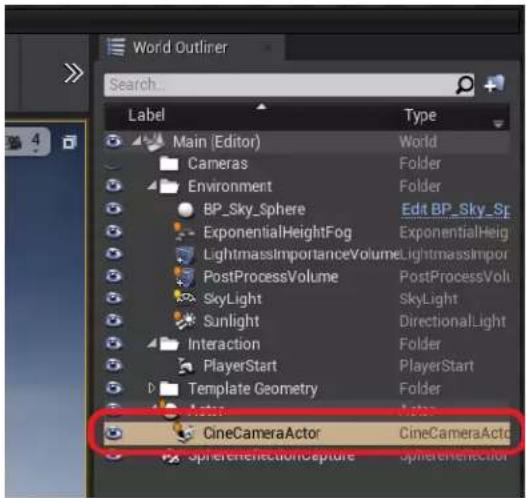Image resolution: width=526 pixels, height=498 pixels.
Task: Hide the LightmassImportanceVolume actor
Action: point(113,254)
